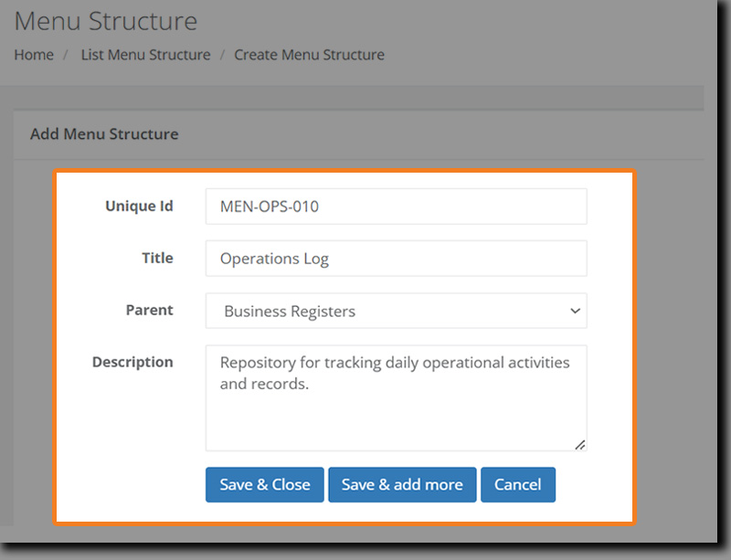
Task: Click the Save & Close button
Action: [x=264, y=485]
